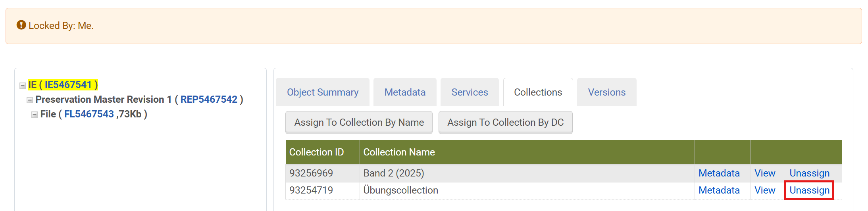
Task: Open Metadata for Band 2 (2025)
Action: 719,173
